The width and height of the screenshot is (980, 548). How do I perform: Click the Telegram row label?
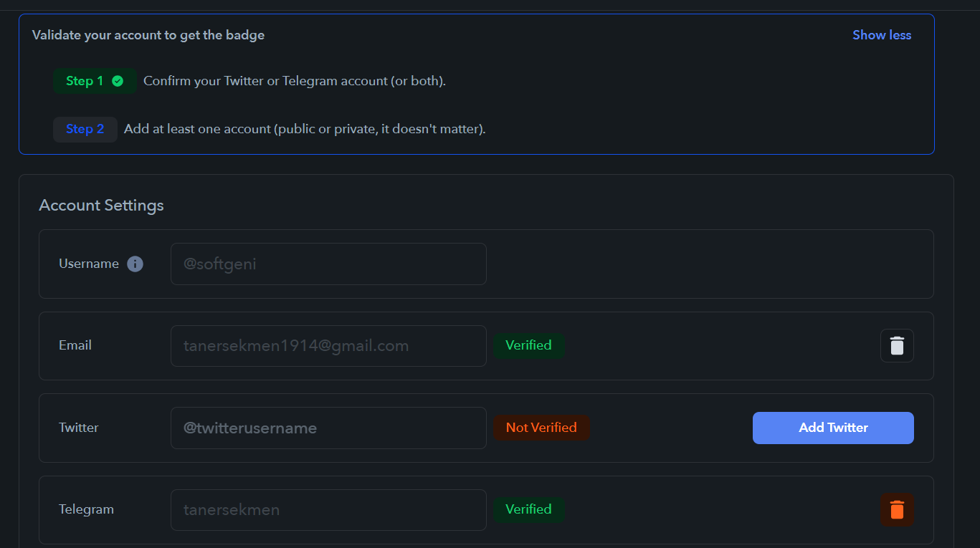(x=86, y=509)
